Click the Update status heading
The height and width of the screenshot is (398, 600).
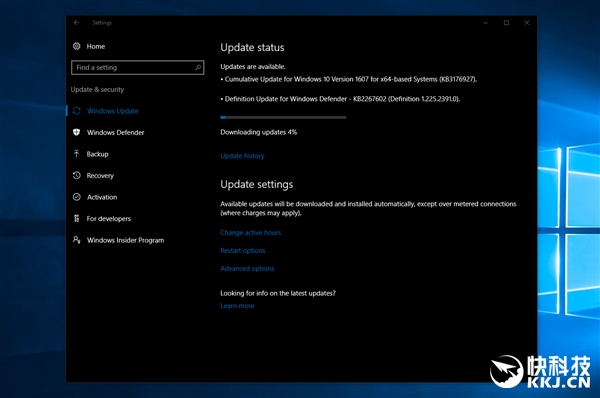click(x=252, y=47)
